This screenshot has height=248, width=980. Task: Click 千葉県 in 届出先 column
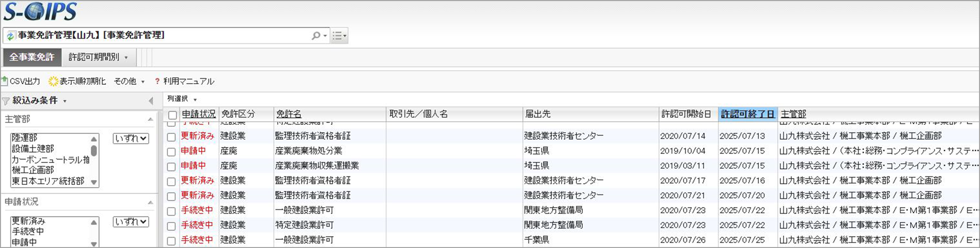click(536, 240)
